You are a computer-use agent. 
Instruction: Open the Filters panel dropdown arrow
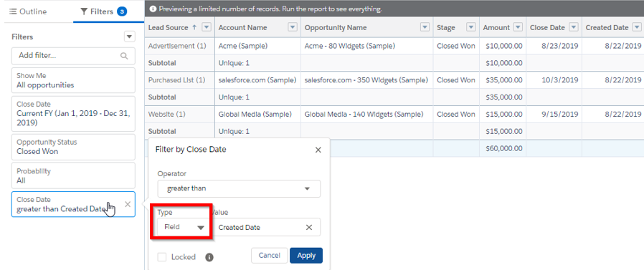(x=130, y=37)
